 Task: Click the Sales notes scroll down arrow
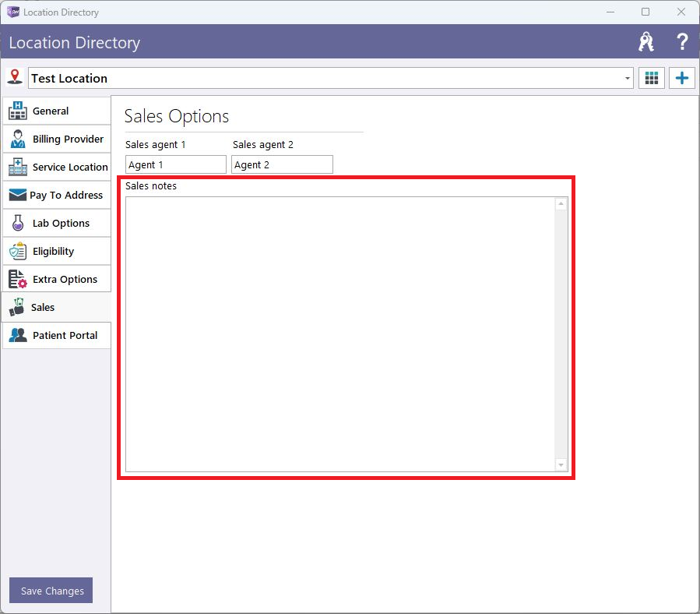561,465
